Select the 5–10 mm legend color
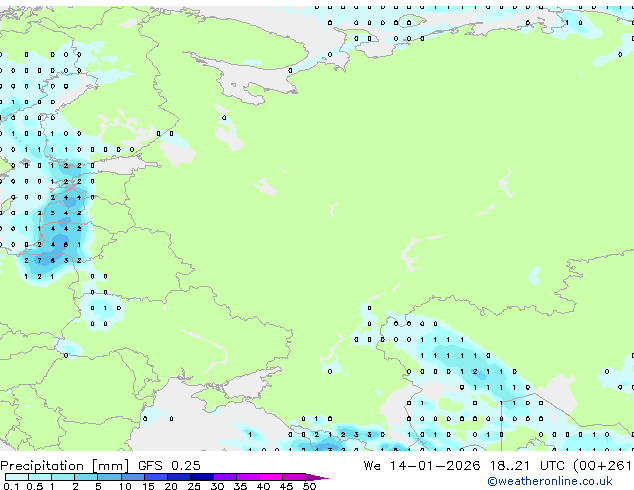Screen dimensions: 634x490 coord(109,477)
